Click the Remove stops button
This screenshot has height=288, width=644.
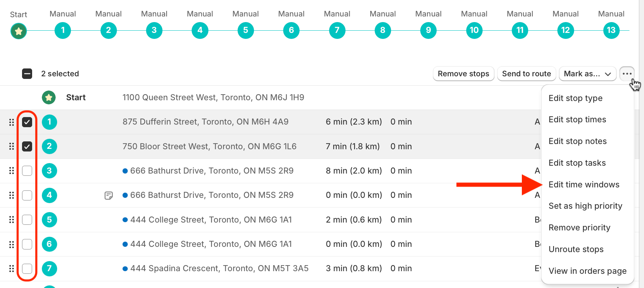pyautogui.click(x=464, y=74)
